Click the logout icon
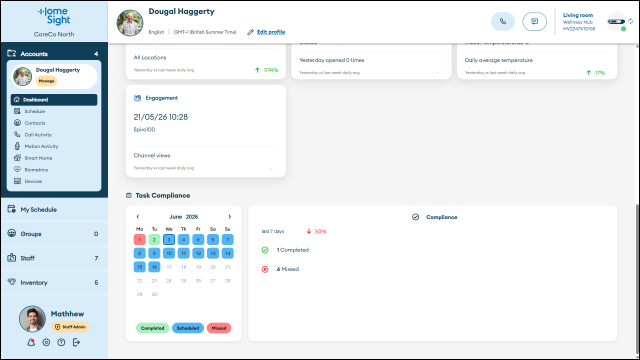 click(x=76, y=342)
